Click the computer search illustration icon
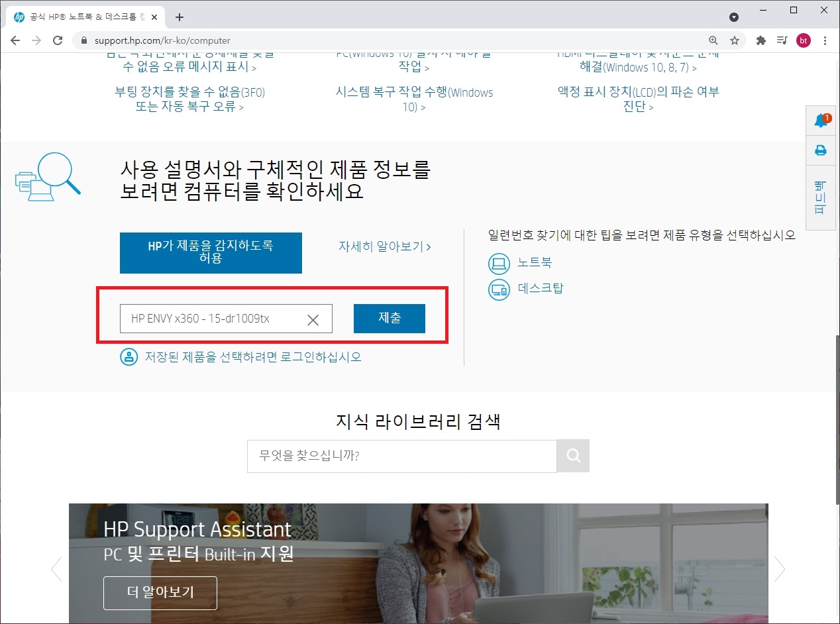Image resolution: width=840 pixels, height=624 pixels. point(47,177)
